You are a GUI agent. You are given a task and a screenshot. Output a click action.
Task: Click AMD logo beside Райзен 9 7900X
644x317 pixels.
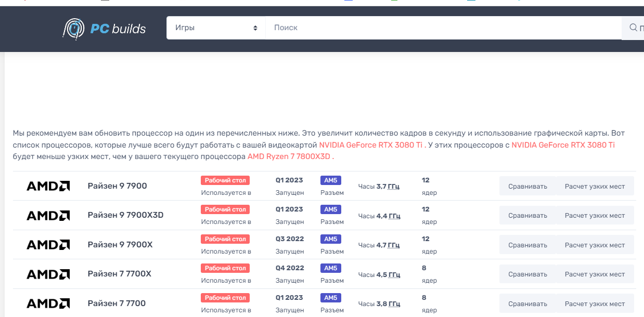pos(48,245)
